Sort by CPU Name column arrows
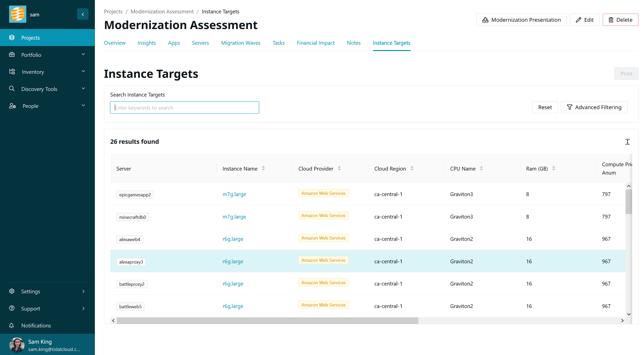Viewport: 644px width, 355px height. click(481, 169)
